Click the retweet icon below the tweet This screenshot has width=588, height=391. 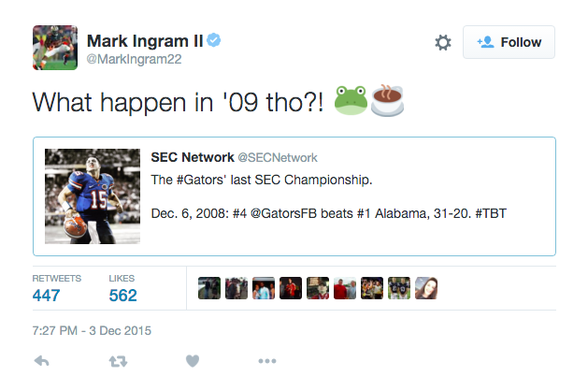coord(118,361)
